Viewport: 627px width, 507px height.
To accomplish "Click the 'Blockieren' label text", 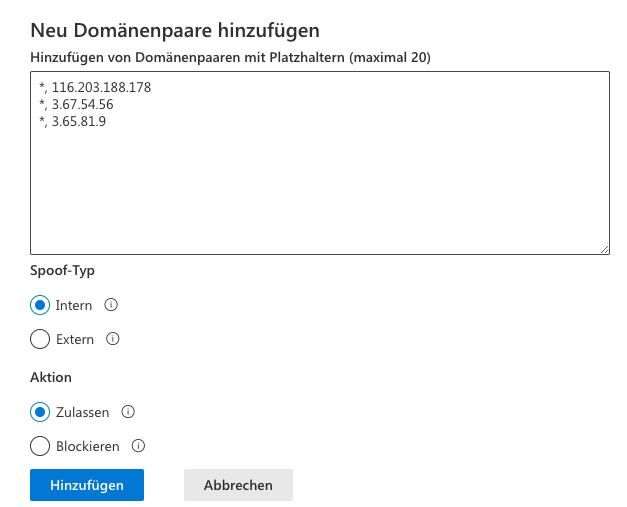I will point(88,446).
